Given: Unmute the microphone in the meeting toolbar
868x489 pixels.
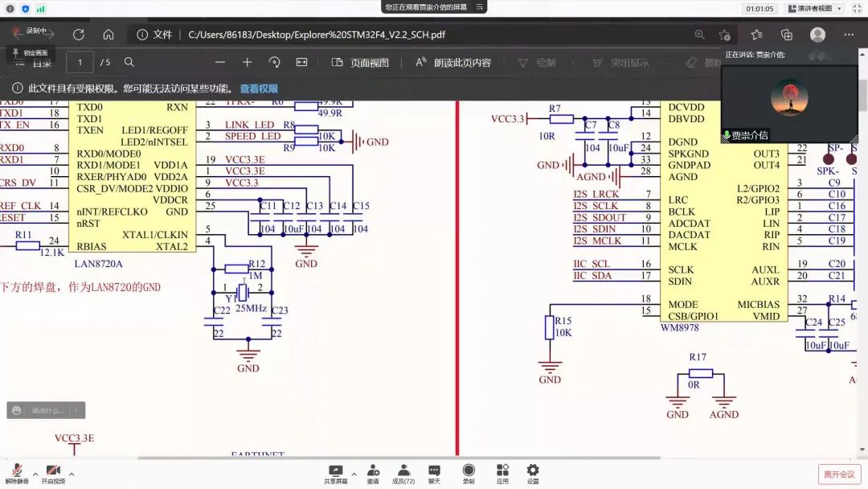Looking at the screenshot, I should pos(16,471).
